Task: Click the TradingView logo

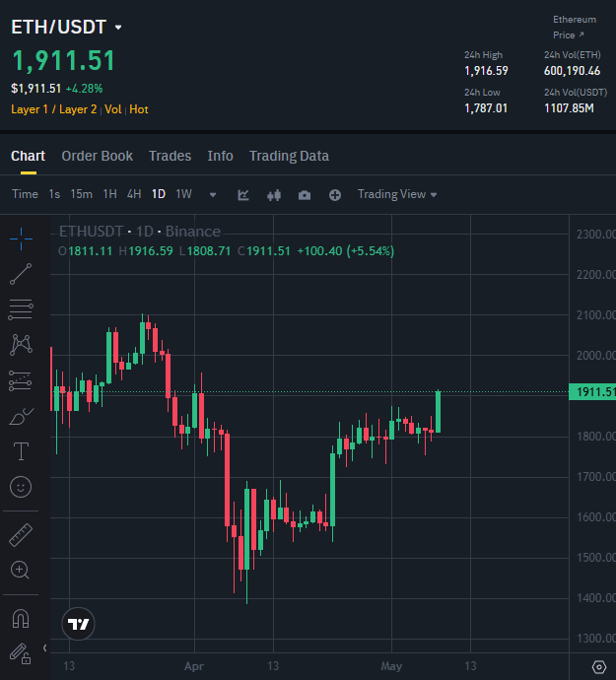Action: pos(78,624)
